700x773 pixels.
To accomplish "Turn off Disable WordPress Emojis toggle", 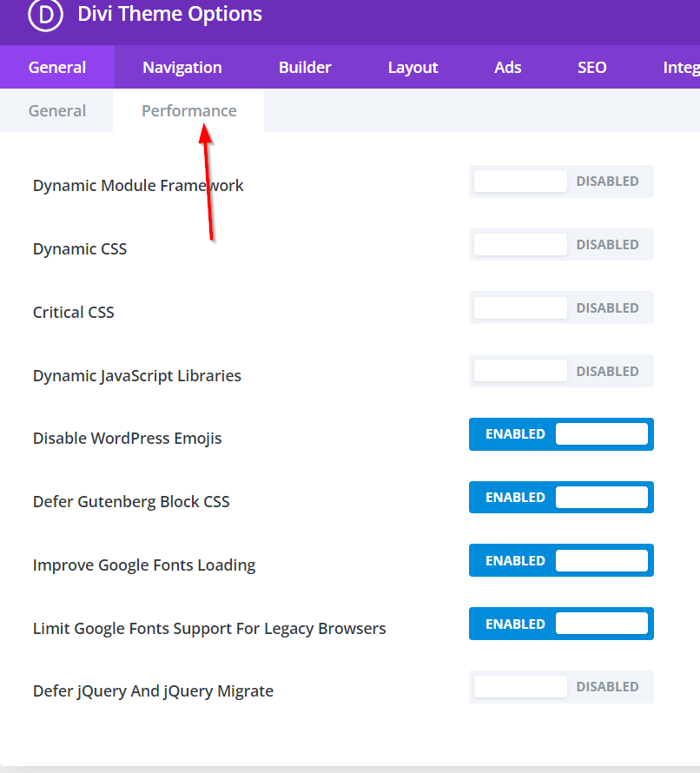I will tap(561, 434).
